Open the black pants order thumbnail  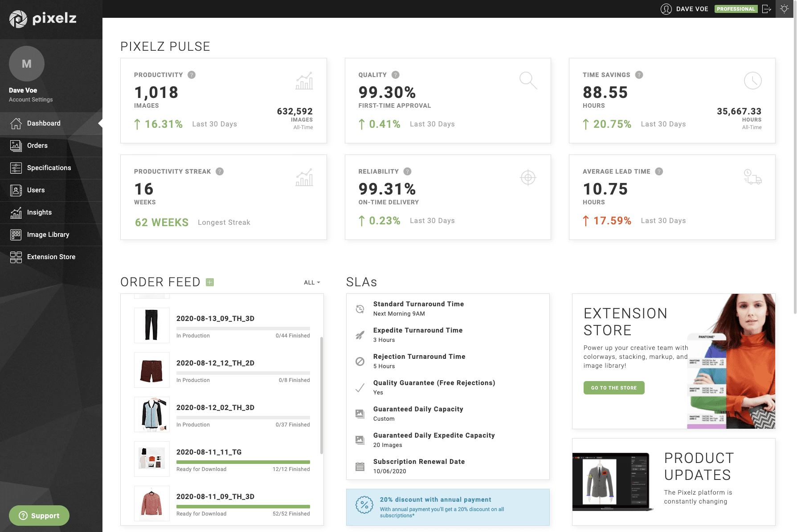coord(151,325)
